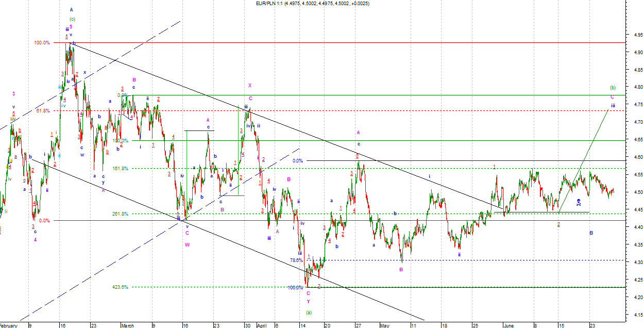This screenshot has width=644, height=328.
Task: Click the blue 78.6% Fibonacci label
Action: coord(296,260)
